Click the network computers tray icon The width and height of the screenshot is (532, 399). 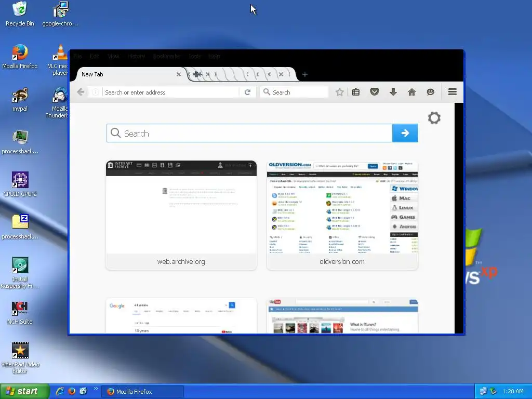click(483, 391)
